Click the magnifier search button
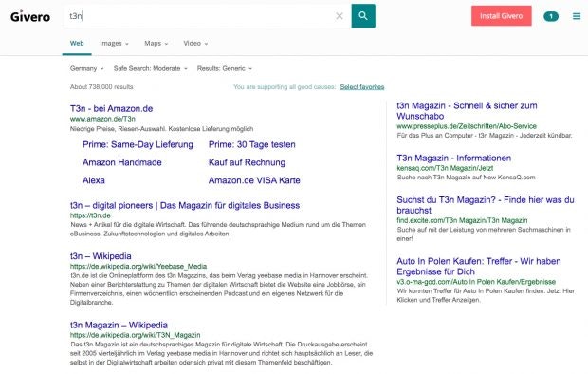This screenshot has width=588, height=374. 363,16
